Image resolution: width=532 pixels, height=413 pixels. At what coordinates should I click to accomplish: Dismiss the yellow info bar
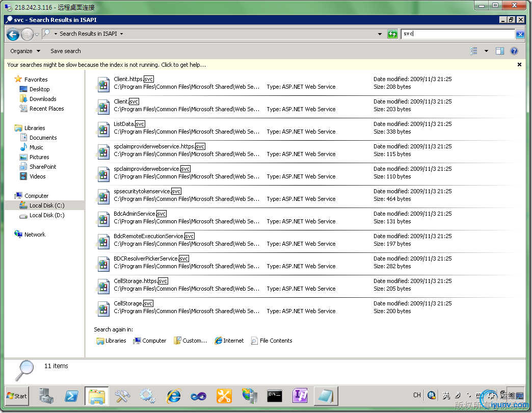(519, 64)
